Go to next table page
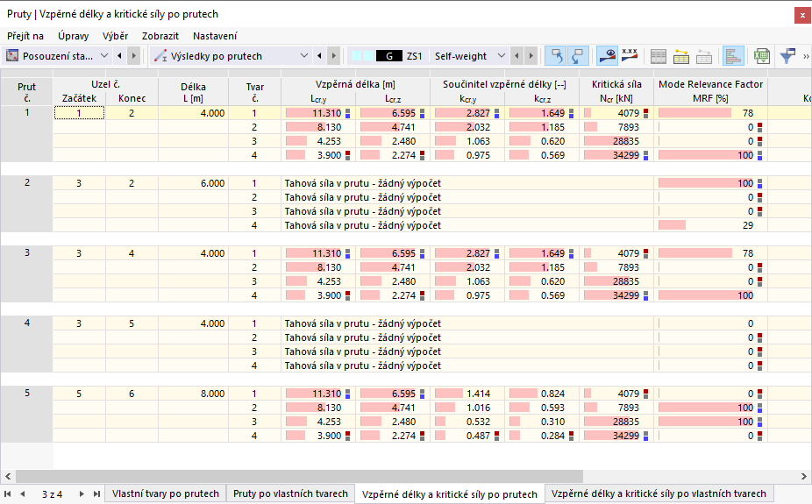Screen dimensions: 812x504 [x=82, y=493]
